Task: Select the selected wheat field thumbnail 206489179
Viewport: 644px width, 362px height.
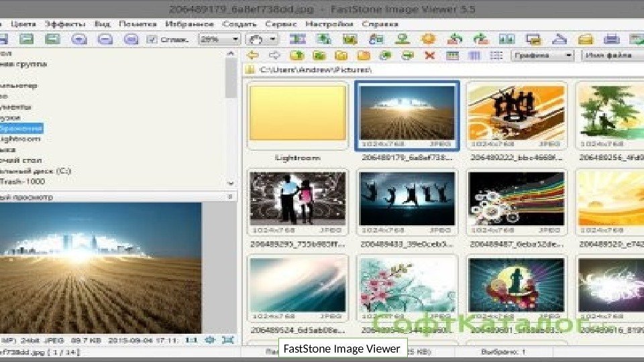Action: pos(407,116)
